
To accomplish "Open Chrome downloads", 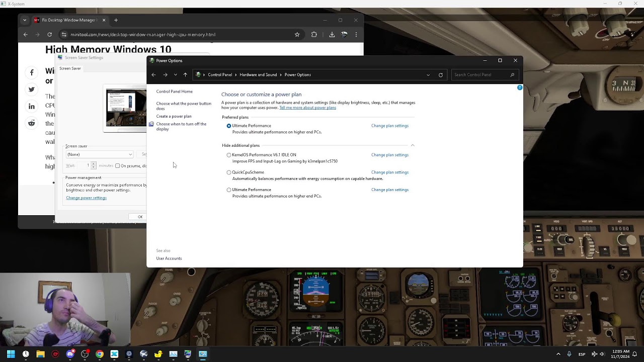I will click(x=332, y=35).
